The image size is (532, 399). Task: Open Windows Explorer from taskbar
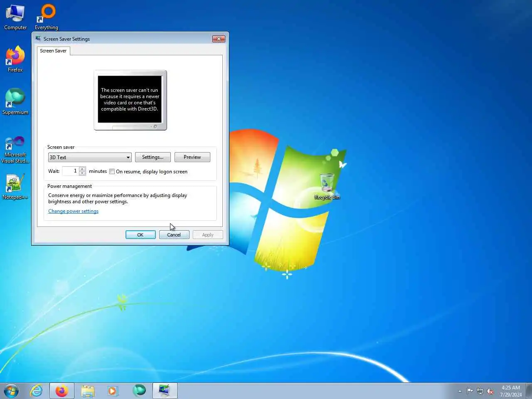(88, 391)
